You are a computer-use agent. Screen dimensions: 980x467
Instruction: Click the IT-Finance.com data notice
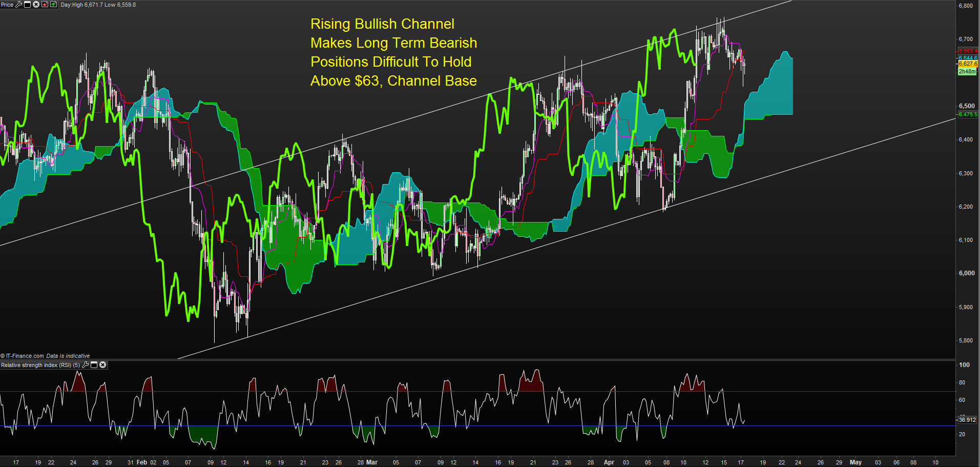pos(45,356)
